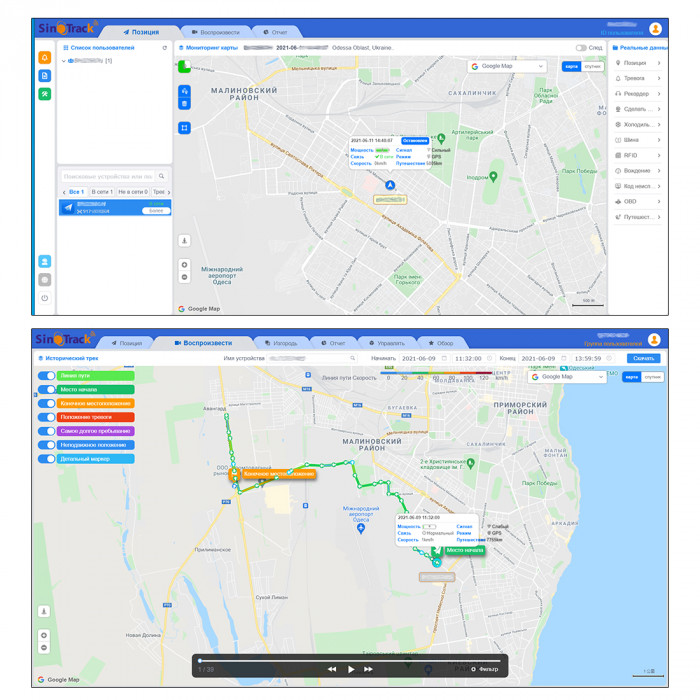Click the light-blue user sidebar icon
This screenshot has height=700, width=700.
click(45, 261)
